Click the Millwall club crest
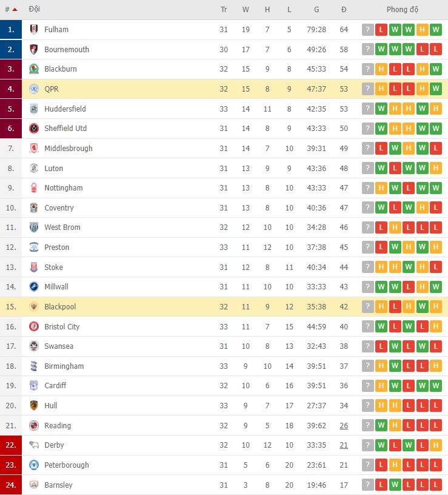This screenshot has height=495, width=448. tap(33, 286)
